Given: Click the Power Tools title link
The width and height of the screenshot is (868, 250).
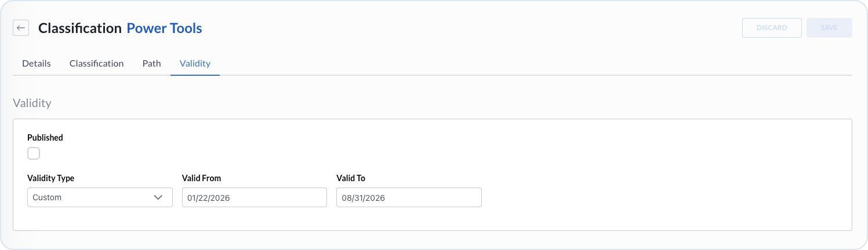Looking at the screenshot, I should pos(164,28).
